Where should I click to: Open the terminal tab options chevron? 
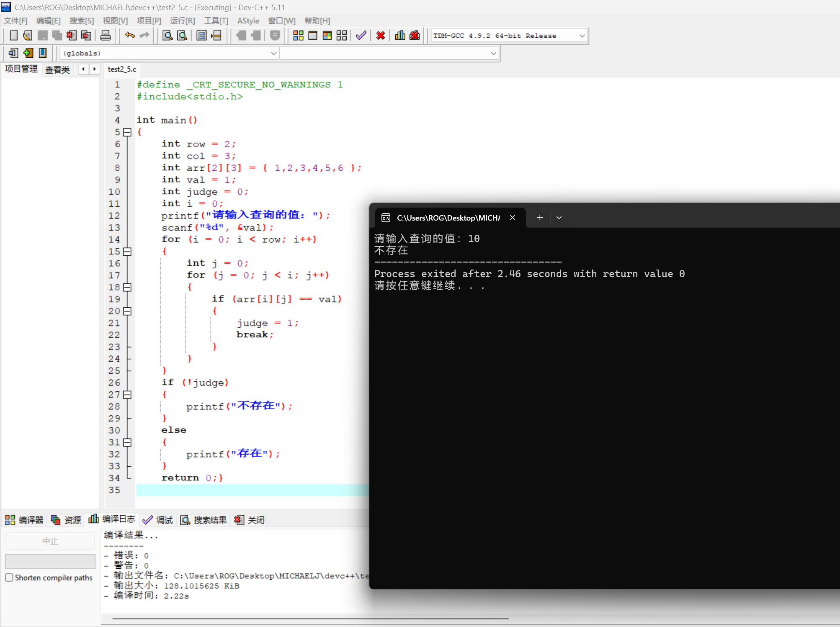(559, 218)
